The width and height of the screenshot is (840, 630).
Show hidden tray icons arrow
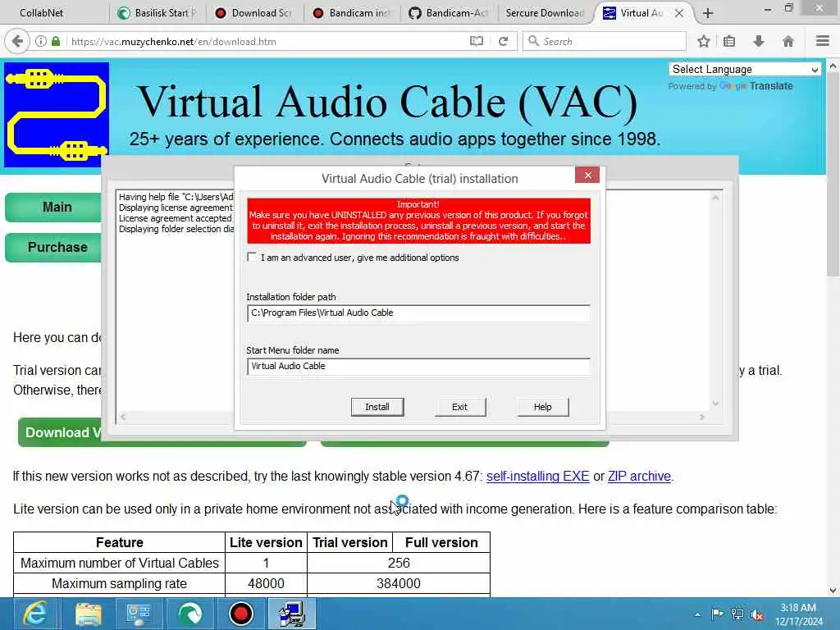click(x=697, y=614)
